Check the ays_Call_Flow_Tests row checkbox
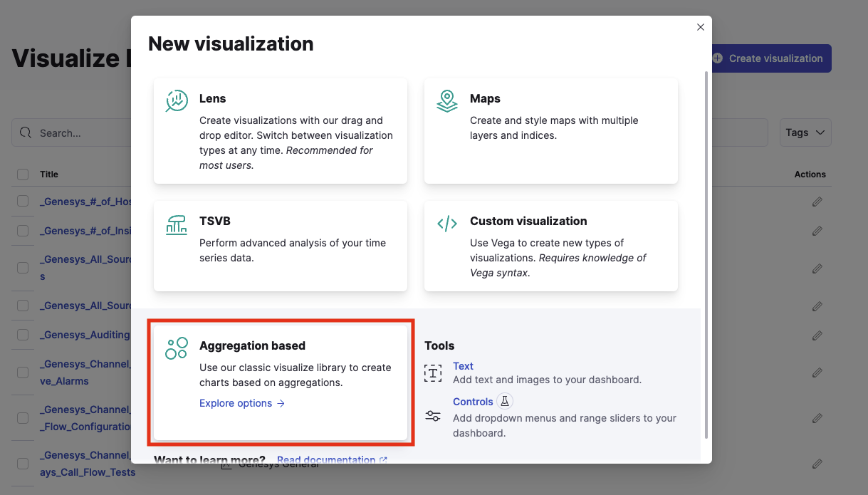 pos(23,464)
